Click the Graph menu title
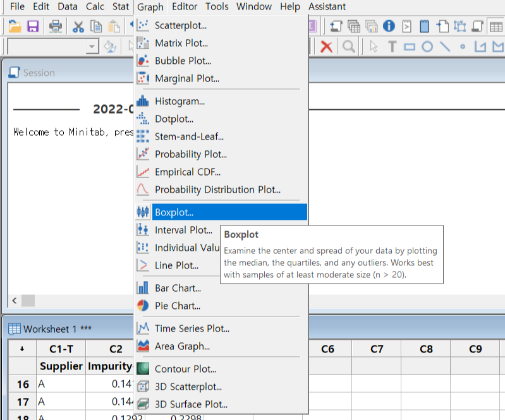Image resolution: width=505 pixels, height=420 pixels. [150, 7]
